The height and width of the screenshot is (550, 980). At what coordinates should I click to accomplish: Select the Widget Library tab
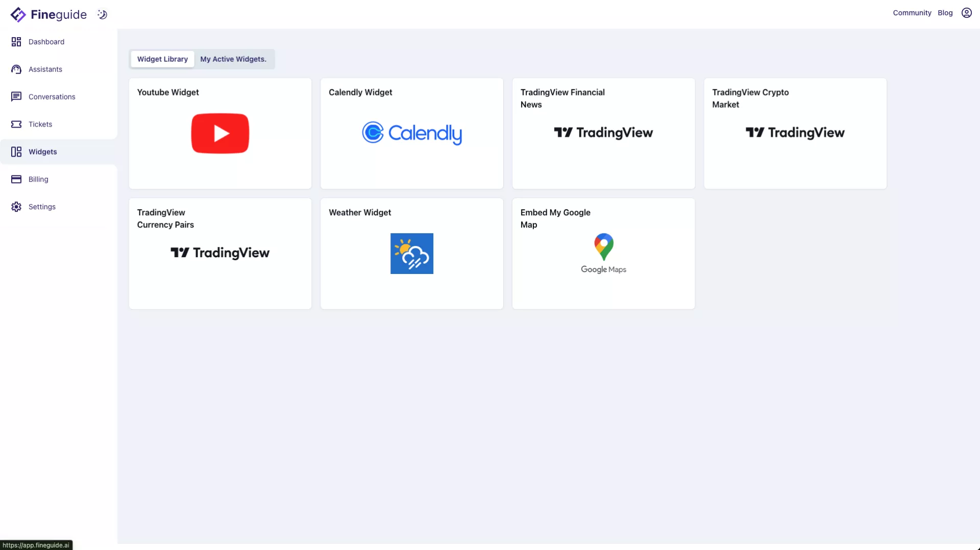(162, 59)
